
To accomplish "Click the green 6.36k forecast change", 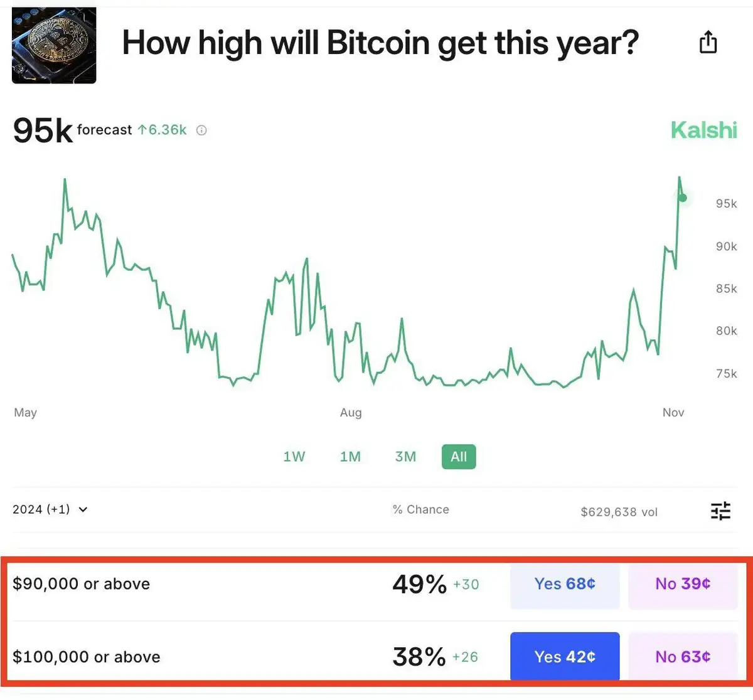I will (x=163, y=130).
